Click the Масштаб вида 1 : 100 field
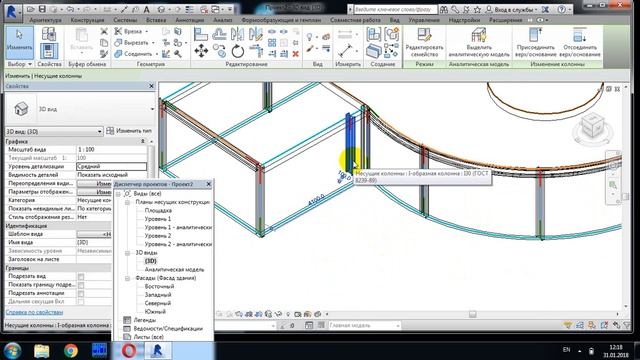 point(111,150)
